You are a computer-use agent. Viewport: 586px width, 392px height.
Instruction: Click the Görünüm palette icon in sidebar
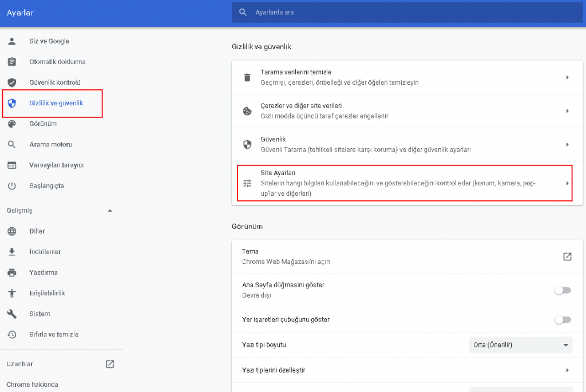[x=11, y=124]
